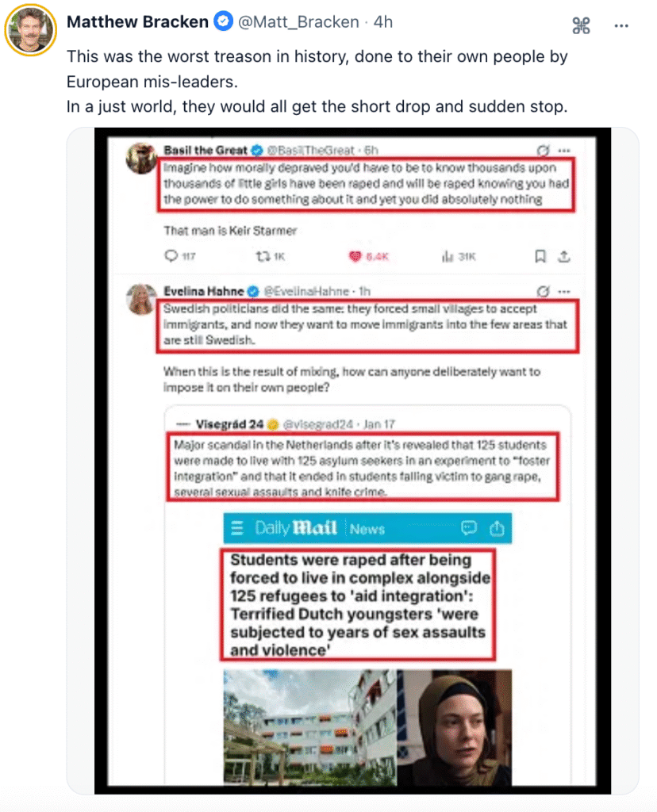Toggle the heart like showing 6.4K

(x=355, y=256)
